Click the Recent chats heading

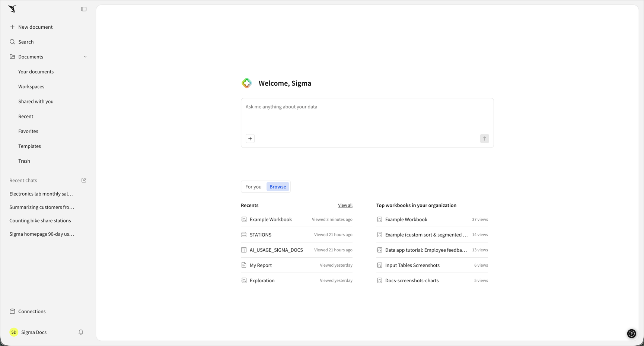point(23,180)
